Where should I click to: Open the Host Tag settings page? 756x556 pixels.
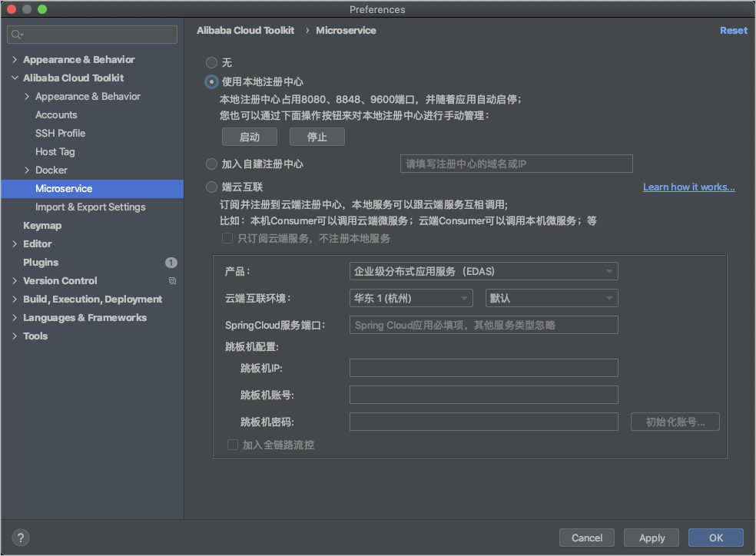(55, 152)
